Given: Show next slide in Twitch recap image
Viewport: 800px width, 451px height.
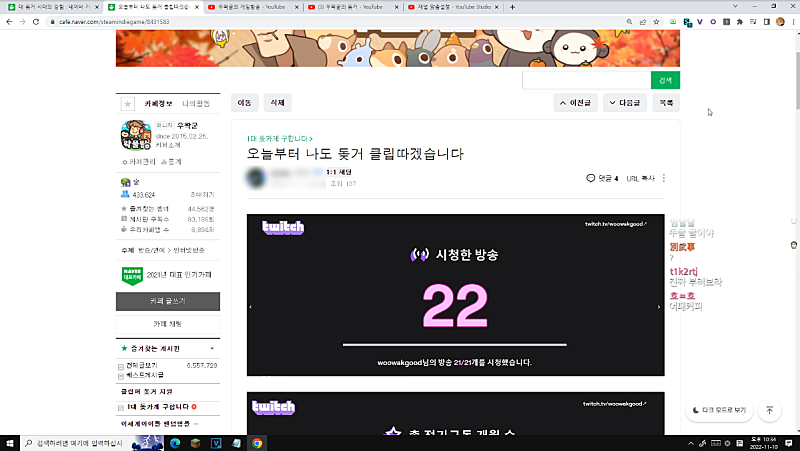Looking at the screenshot, I should coord(659,307).
